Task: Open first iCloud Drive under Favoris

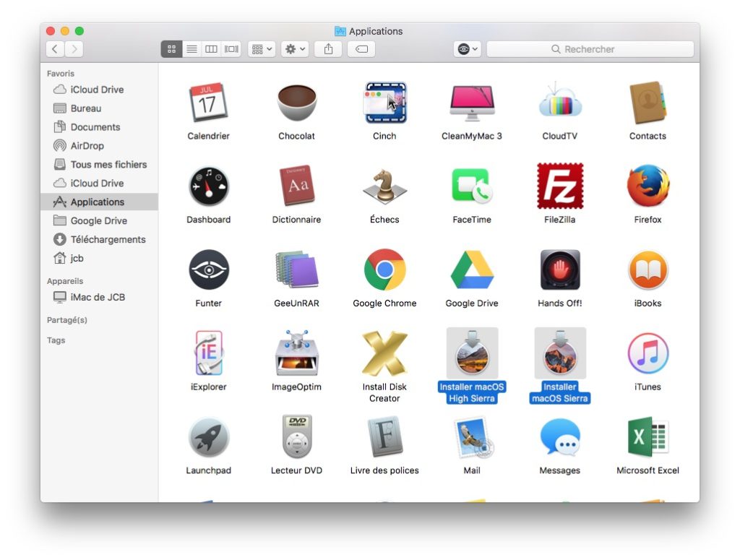Action: pos(99,90)
